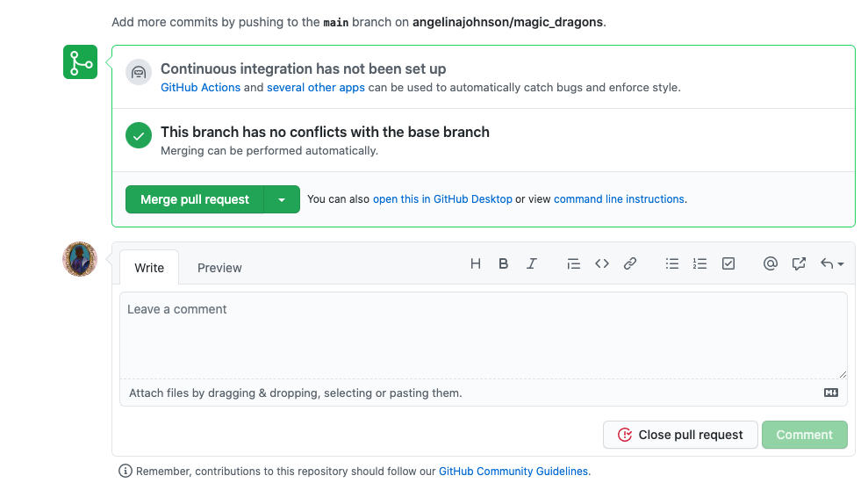Open several other apps link
This screenshot has height=490, width=868.
[x=316, y=88]
